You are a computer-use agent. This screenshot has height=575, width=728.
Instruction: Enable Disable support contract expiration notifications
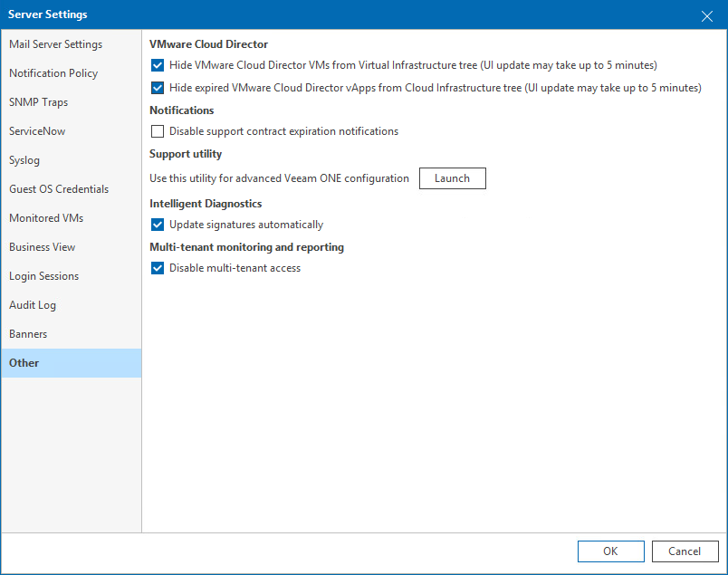point(158,131)
